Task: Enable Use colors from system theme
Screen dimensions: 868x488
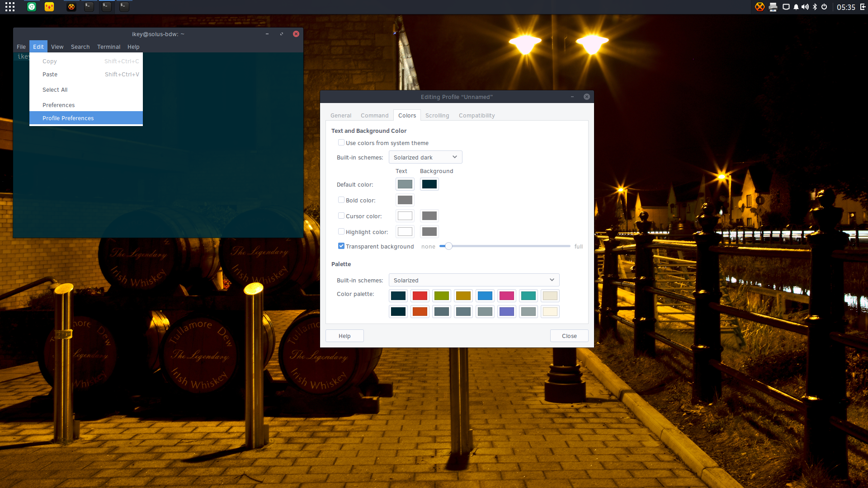Action: click(x=341, y=142)
